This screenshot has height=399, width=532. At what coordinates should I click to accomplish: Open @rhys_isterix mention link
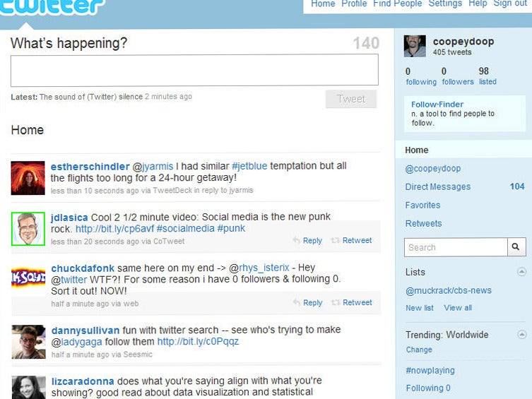(259, 268)
